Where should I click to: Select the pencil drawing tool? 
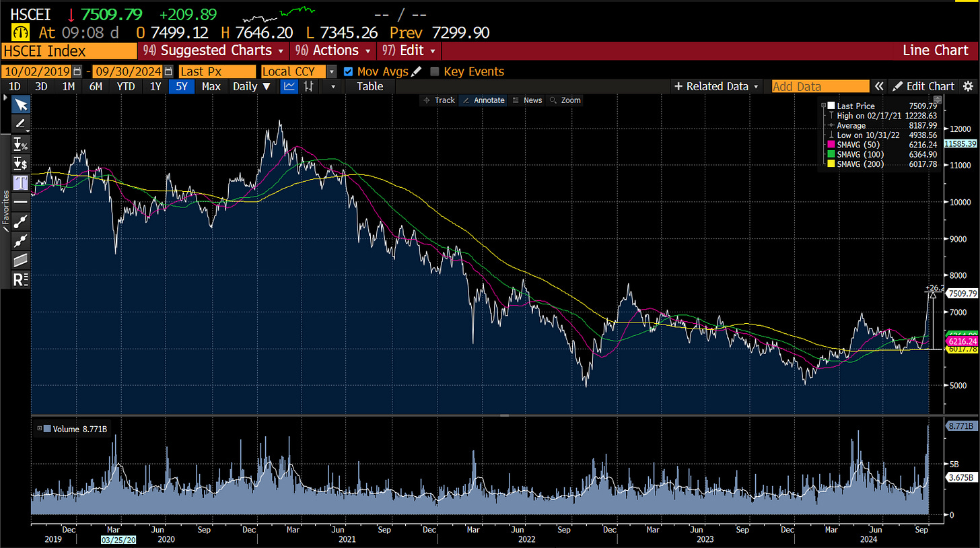point(21,124)
